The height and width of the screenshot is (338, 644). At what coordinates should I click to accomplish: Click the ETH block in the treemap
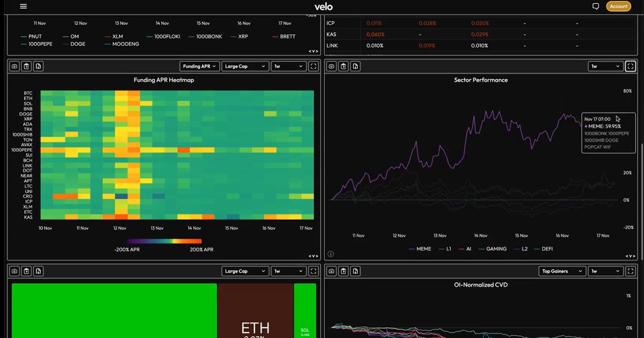[x=256, y=311]
